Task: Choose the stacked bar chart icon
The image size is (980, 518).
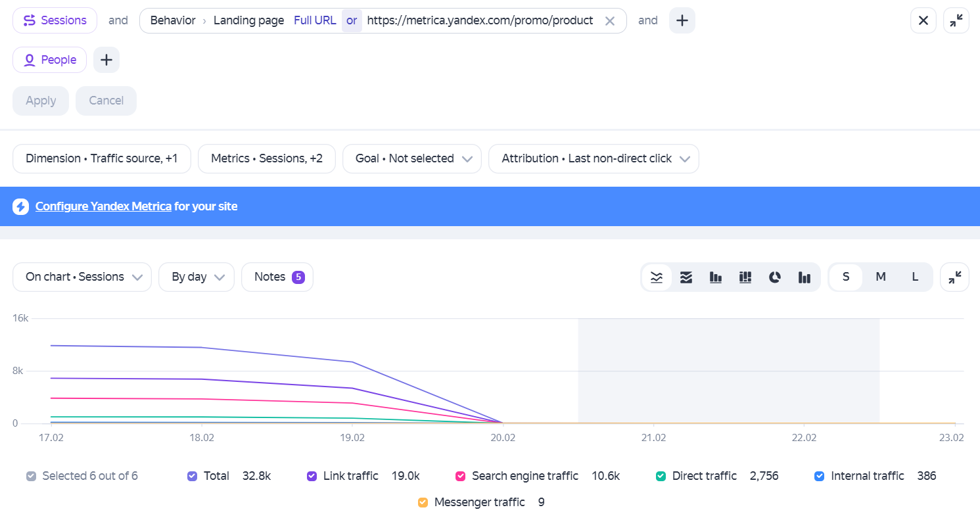Action: click(x=745, y=277)
